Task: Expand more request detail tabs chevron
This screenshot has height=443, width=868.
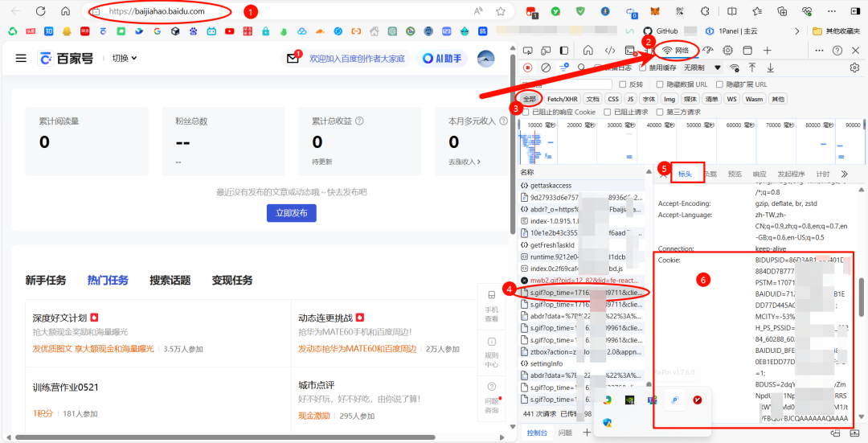Action: (x=844, y=174)
